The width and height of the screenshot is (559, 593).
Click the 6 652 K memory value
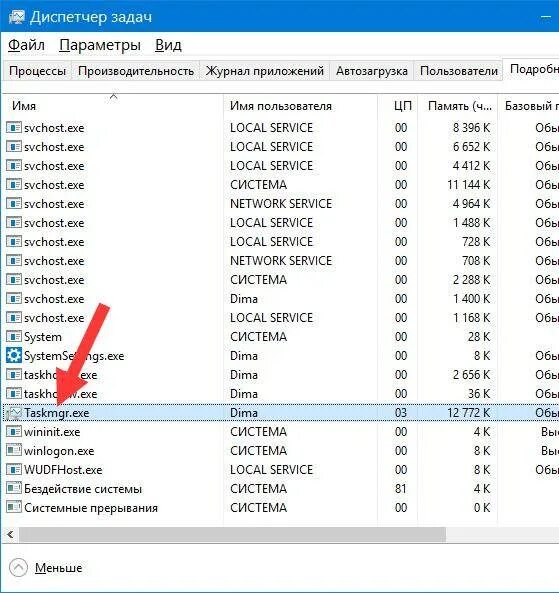coord(471,146)
